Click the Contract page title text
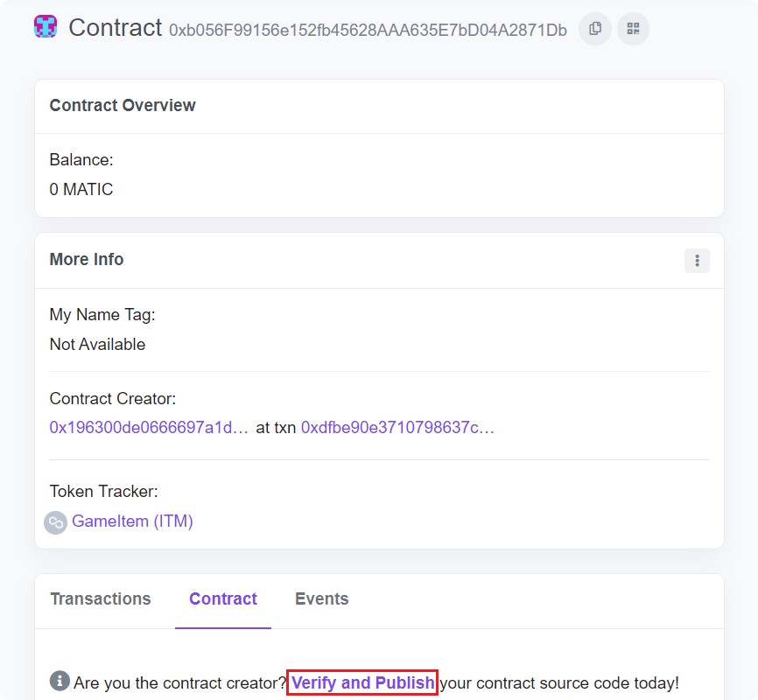The image size is (758, 700). 115,28
